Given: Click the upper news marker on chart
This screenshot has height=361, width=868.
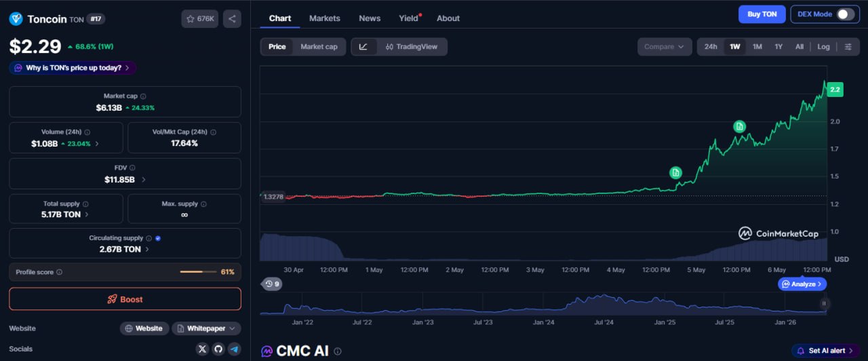Looking at the screenshot, I should (x=740, y=126).
